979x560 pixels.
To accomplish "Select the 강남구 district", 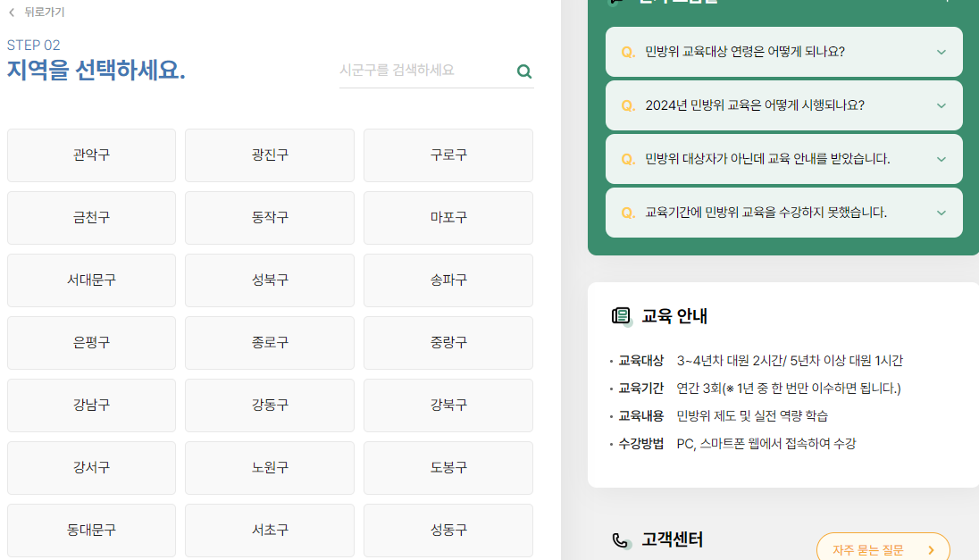I will click(x=90, y=405).
